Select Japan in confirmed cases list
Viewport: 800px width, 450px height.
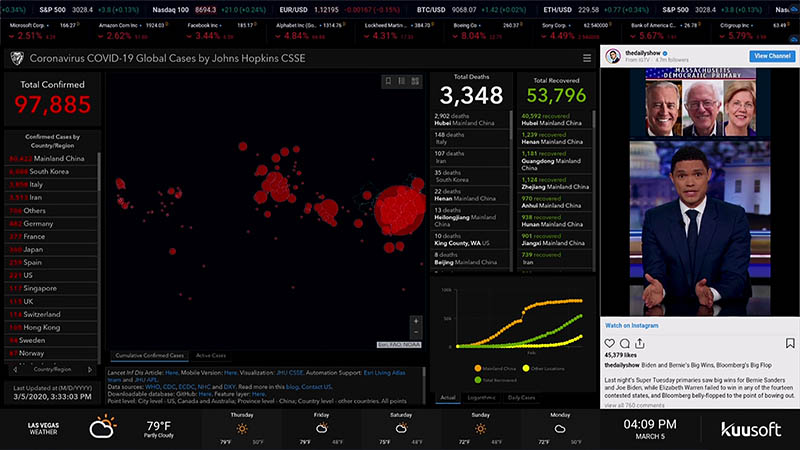(51, 249)
